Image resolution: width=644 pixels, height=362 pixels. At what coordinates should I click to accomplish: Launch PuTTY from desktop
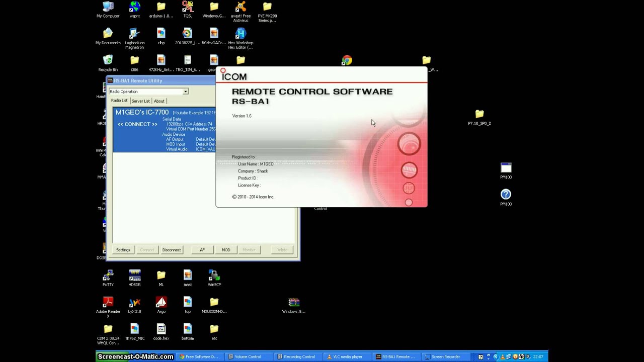[108, 278]
